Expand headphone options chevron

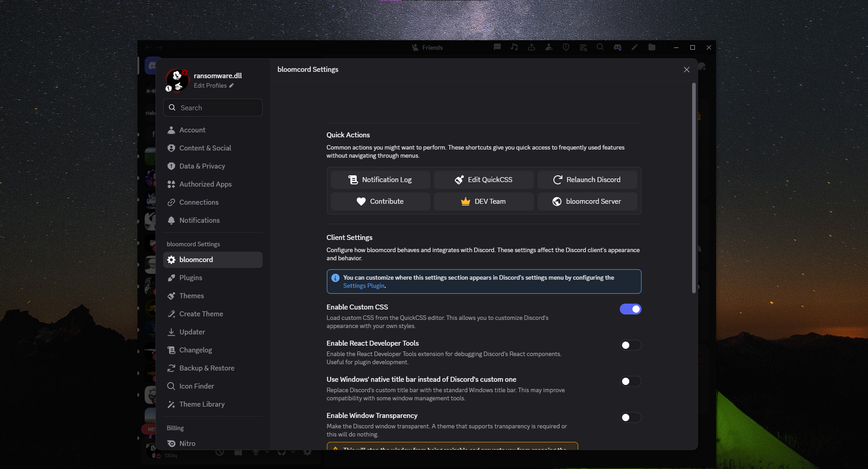(x=293, y=452)
